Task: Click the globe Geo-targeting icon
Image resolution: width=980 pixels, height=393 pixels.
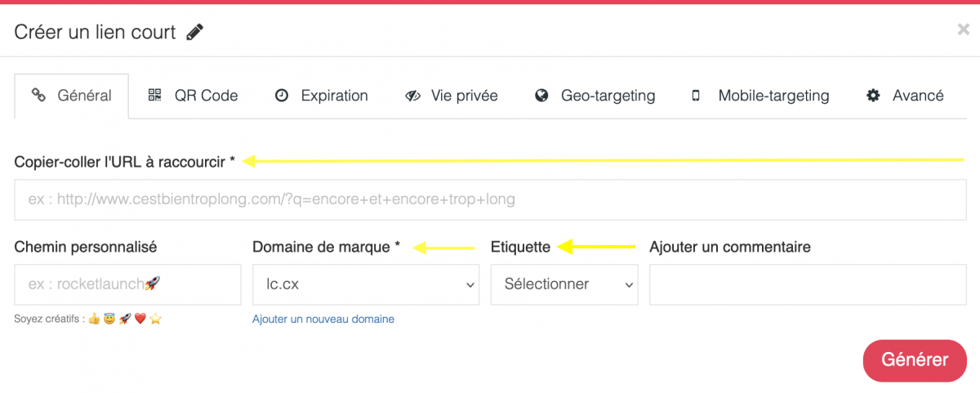Action: pyautogui.click(x=541, y=96)
